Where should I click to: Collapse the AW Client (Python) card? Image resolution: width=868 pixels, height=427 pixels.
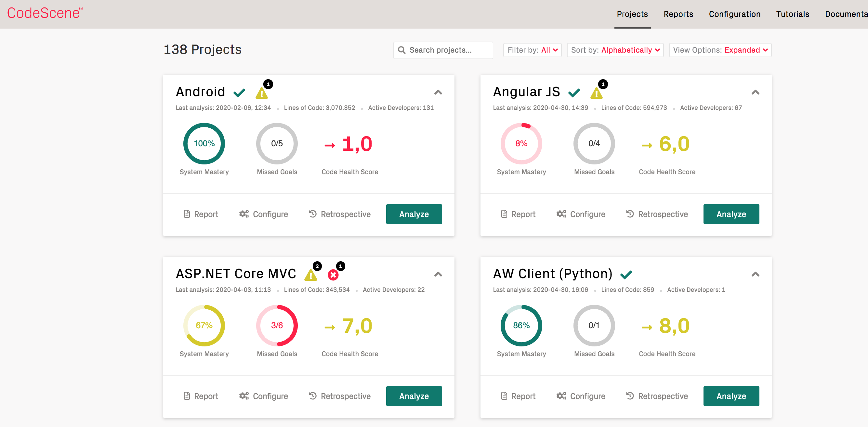[756, 274]
